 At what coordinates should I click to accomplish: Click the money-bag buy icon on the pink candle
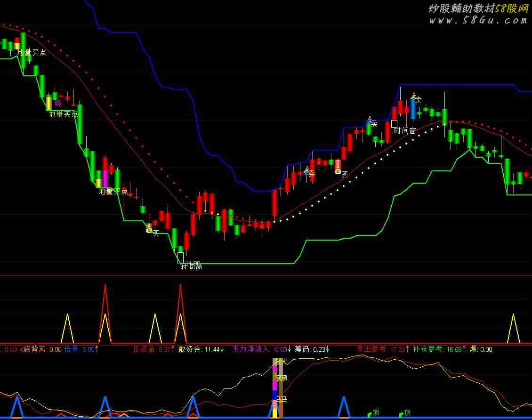[x=338, y=170]
